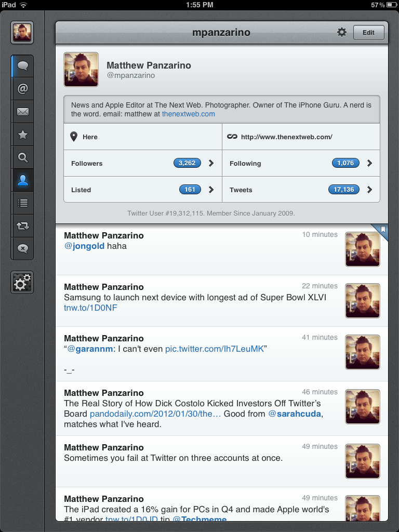Viewport: 399px width, 532px height.
Task: Click the location pin icon
Action: click(74, 137)
